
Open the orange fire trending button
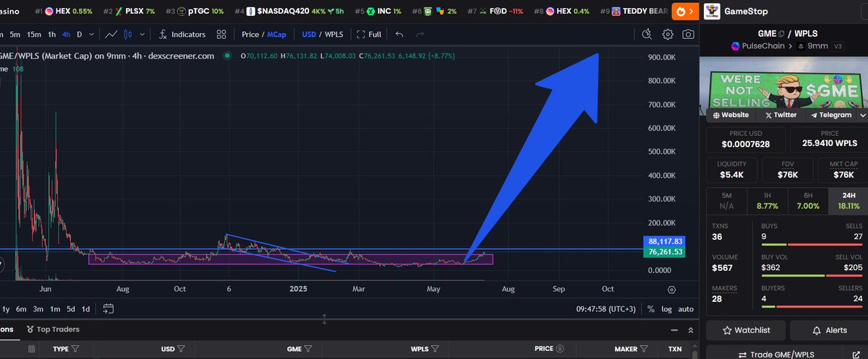684,11
